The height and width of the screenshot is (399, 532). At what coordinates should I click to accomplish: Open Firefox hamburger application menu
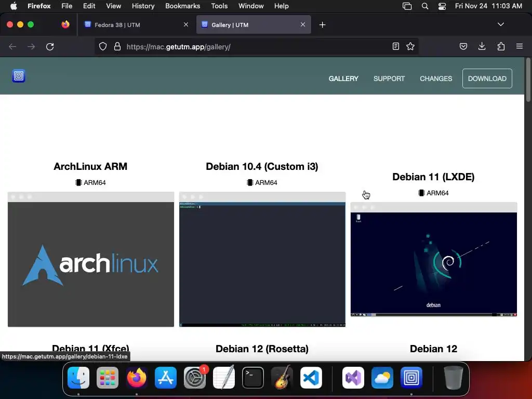pos(520,46)
